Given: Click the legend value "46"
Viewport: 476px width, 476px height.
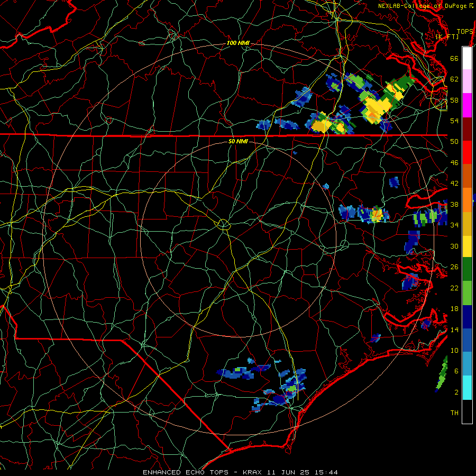Looking at the screenshot, I should point(454,163).
